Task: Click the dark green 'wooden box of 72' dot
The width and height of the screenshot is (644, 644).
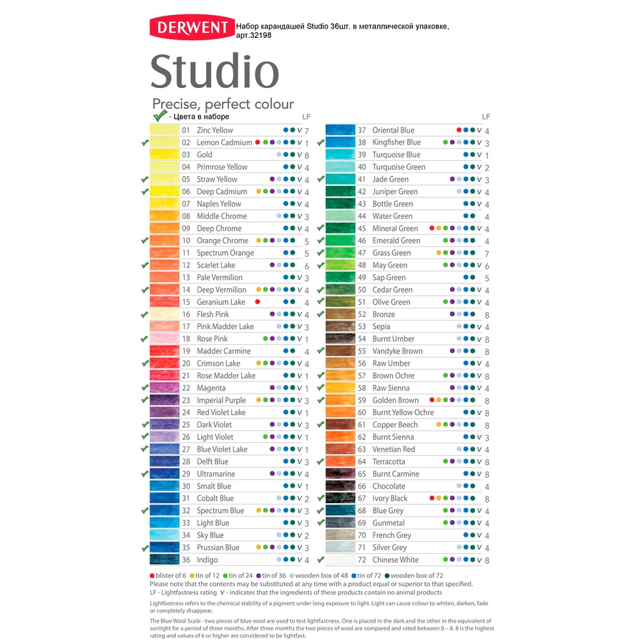Action: click(387, 576)
